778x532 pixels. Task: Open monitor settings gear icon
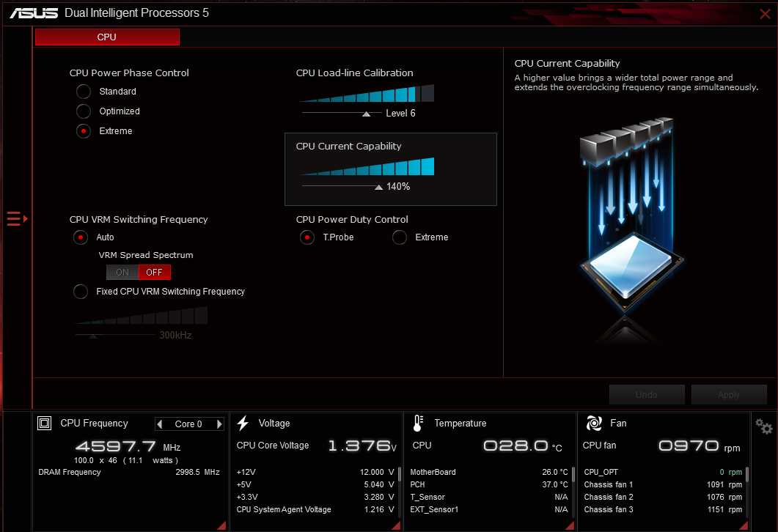click(x=763, y=426)
